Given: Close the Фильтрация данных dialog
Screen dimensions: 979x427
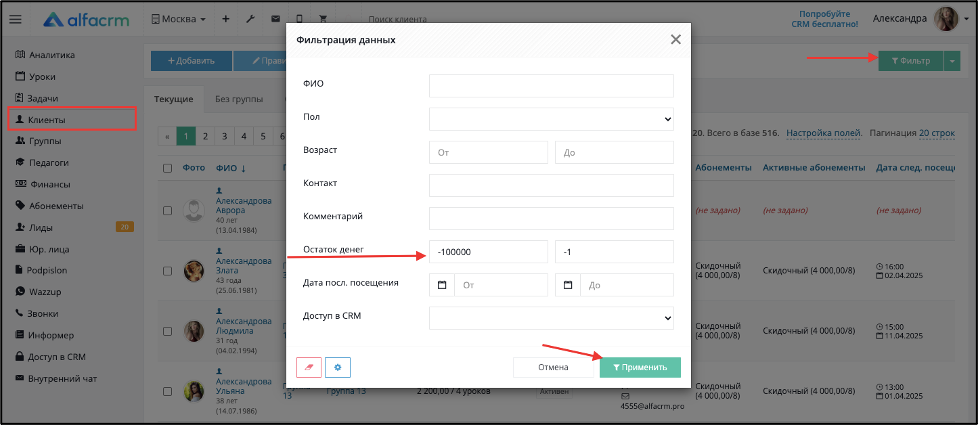Looking at the screenshot, I should click(x=676, y=39).
